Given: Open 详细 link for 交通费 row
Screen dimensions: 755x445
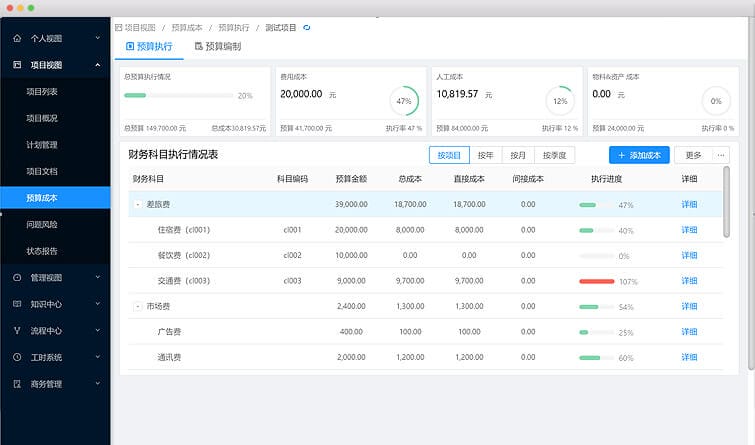Looking at the screenshot, I should coord(689,281).
